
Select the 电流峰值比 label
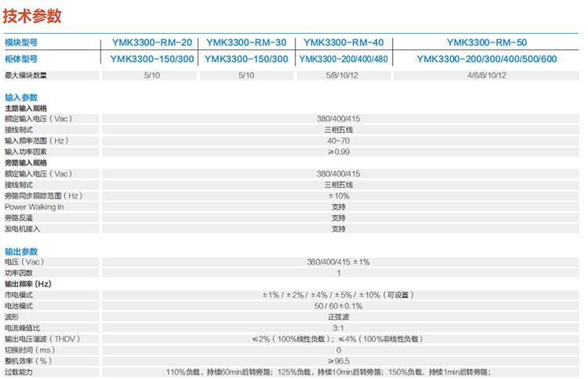click(22, 328)
